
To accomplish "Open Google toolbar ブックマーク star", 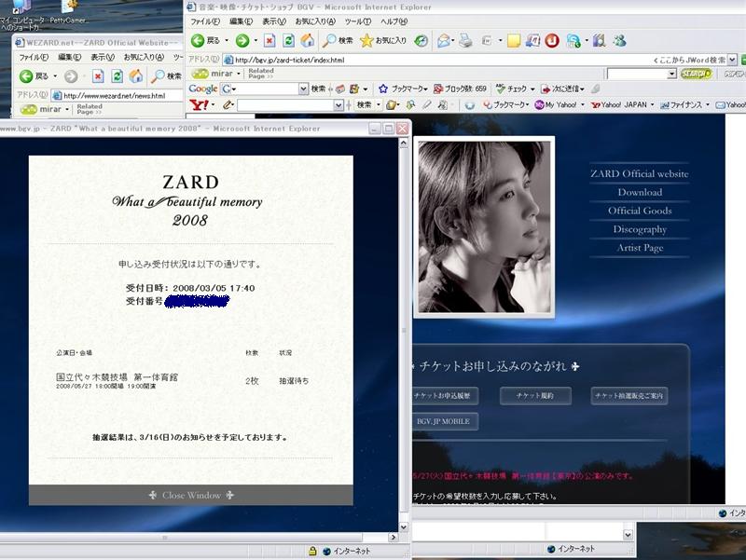I will point(403,89).
